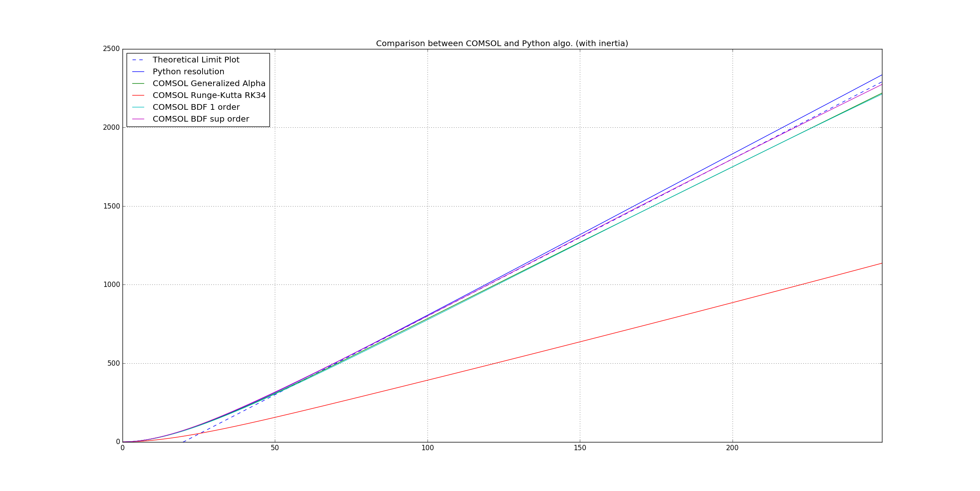This screenshot has width=980, height=491.
Task: Select the 'Python resolution' legend label
Action: 188,71
